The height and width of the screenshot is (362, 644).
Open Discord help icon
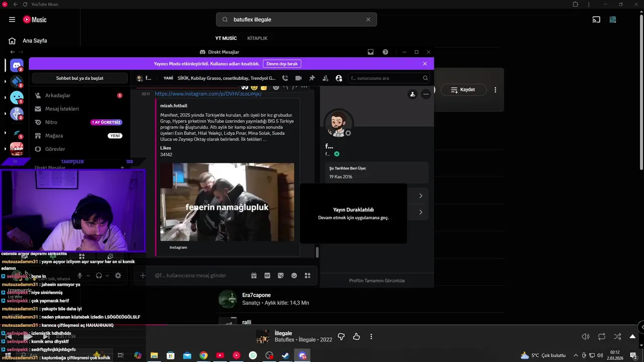[x=385, y=52]
